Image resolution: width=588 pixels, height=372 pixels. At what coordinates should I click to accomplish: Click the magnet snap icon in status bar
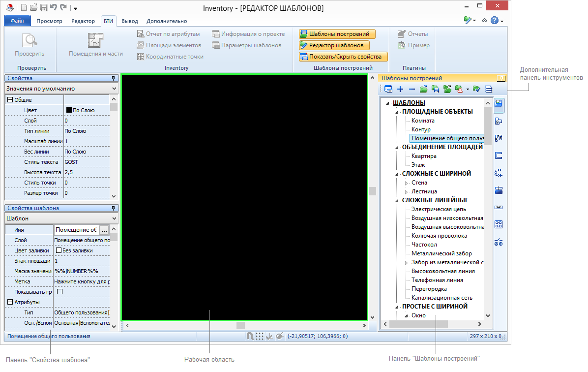pos(250,337)
